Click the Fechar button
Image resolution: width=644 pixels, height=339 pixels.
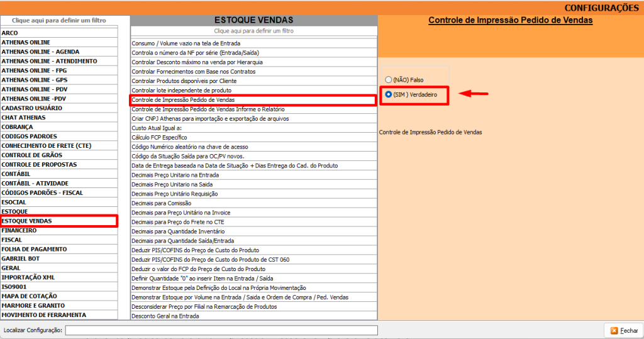(624, 330)
